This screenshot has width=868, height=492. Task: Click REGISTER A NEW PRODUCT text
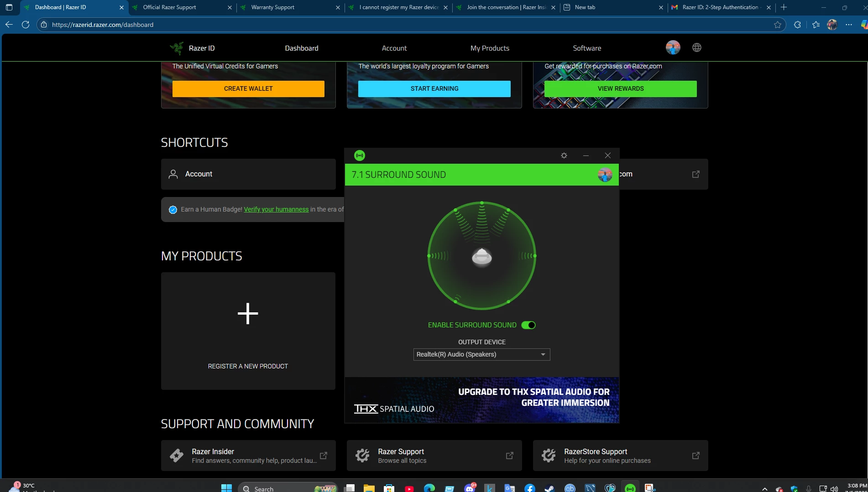click(248, 366)
